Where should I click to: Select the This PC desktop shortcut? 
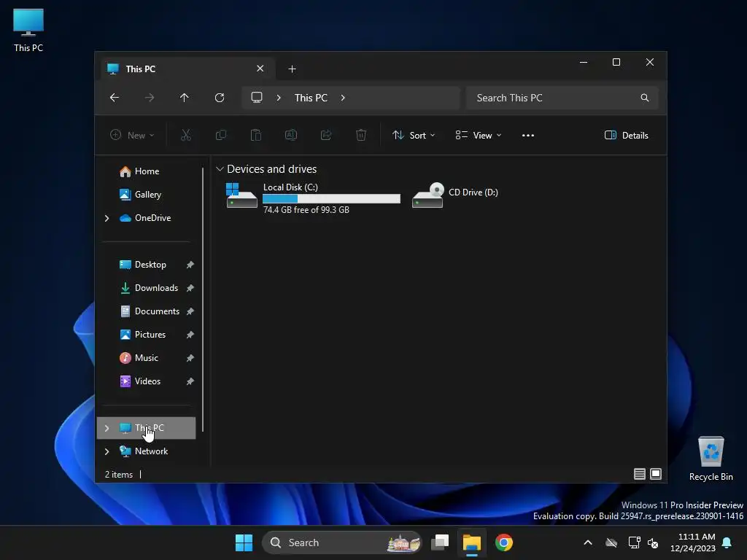pyautogui.click(x=28, y=30)
